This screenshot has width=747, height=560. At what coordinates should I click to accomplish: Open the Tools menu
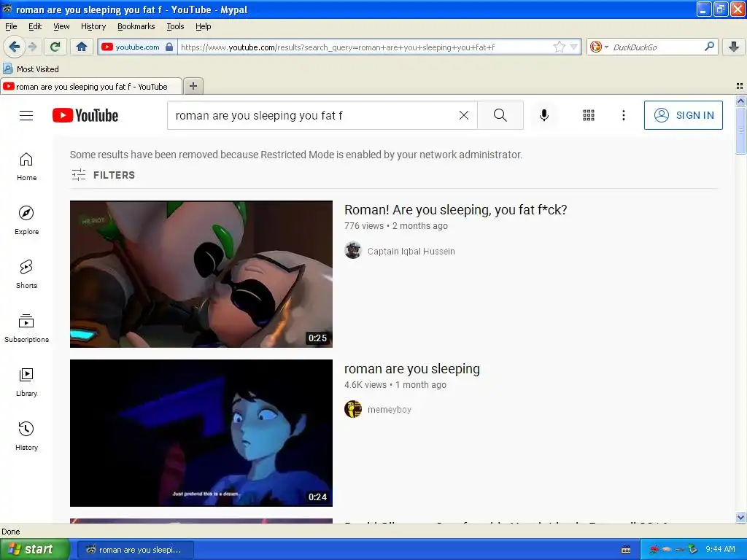click(x=175, y=26)
